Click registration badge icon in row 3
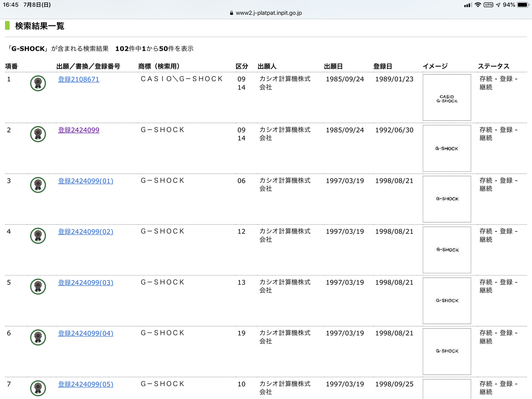This screenshot has width=532, height=399. [x=38, y=185]
